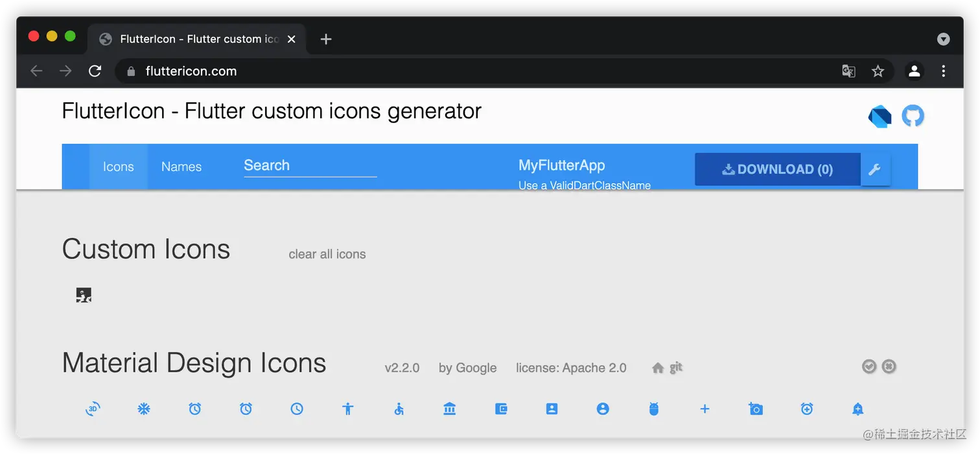Reload the fluttericon.com page
This screenshot has height=454, width=980.
[95, 71]
